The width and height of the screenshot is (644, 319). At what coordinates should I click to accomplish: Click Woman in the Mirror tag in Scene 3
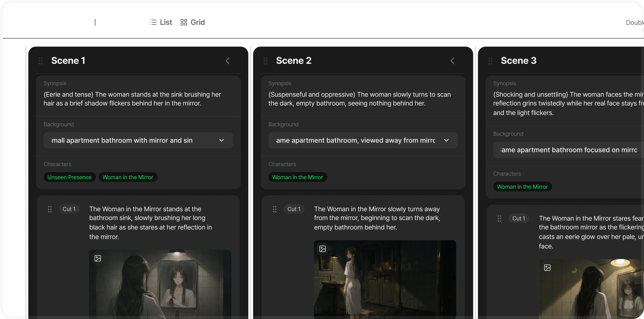[x=522, y=186]
